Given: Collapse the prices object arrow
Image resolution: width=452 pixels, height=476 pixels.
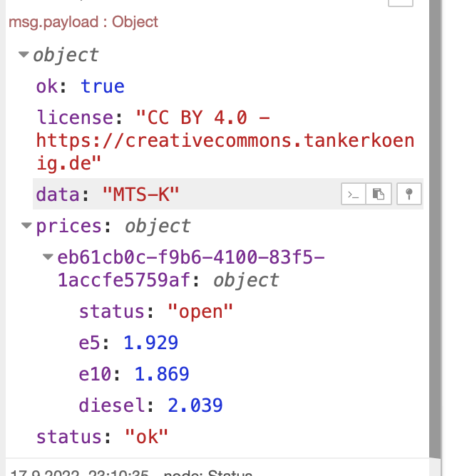Looking at the screenshot, I should click(x=27, y=227).
